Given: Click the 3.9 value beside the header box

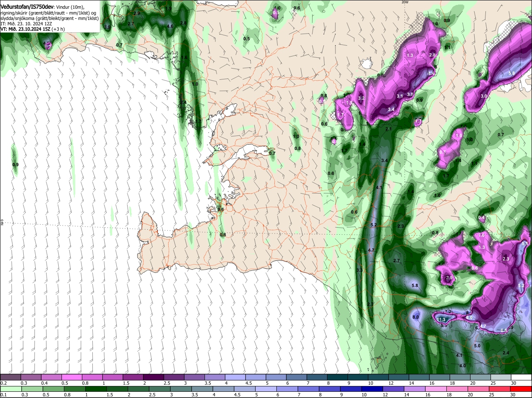Looking at the screenshot, I should coord(107,27).
